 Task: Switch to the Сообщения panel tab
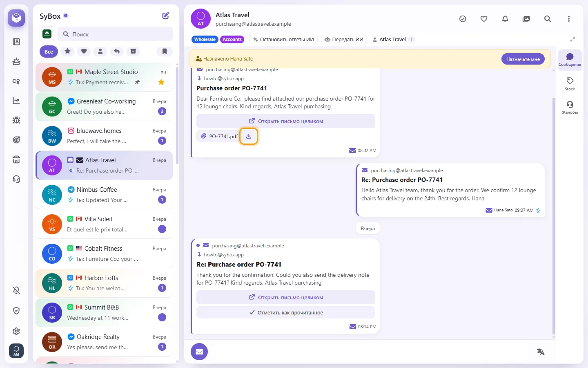pyautogui.click(x=570, y=60)
